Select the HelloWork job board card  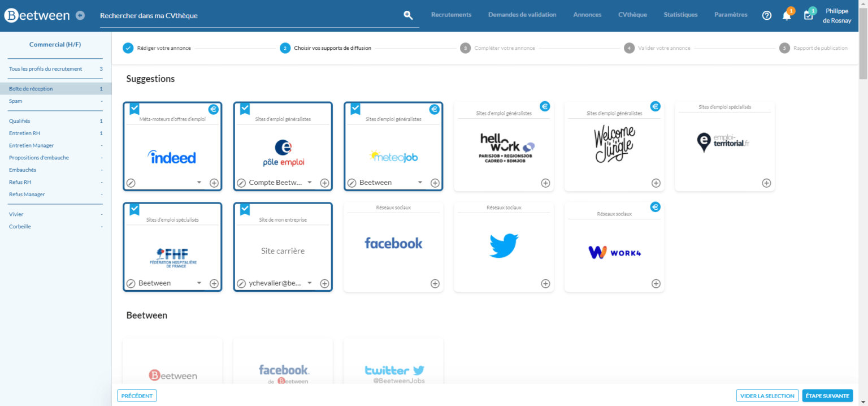click(x=504, y=146)
